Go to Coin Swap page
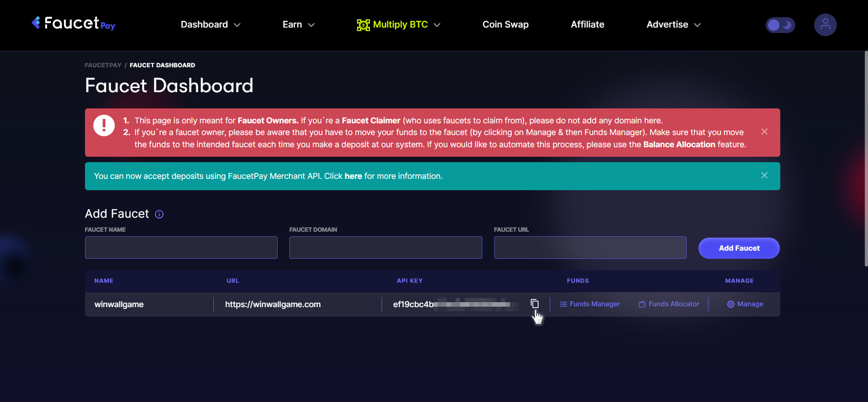Image resolution: width=868 pixels, height=402 pixels. (x=505, y=24)
